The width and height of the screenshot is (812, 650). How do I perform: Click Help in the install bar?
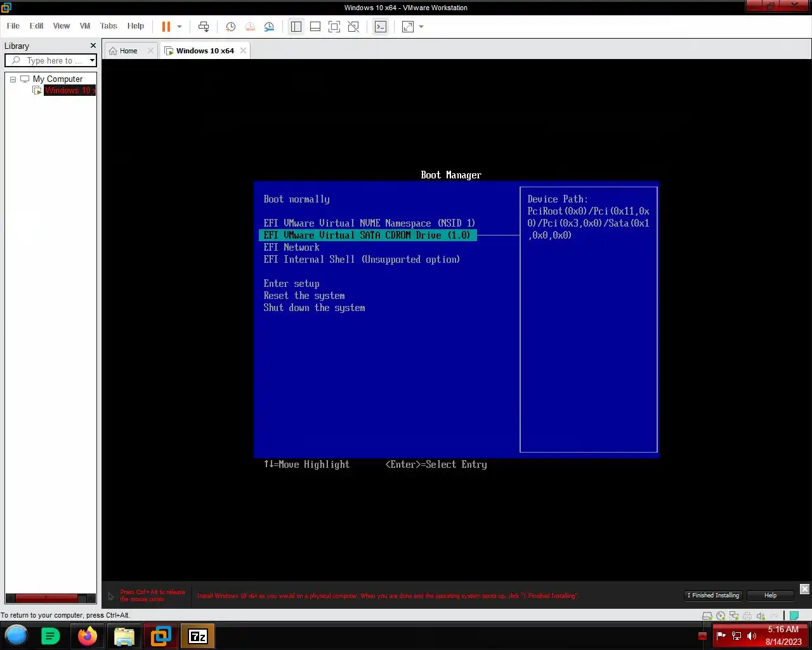click(x=770, y=595)
